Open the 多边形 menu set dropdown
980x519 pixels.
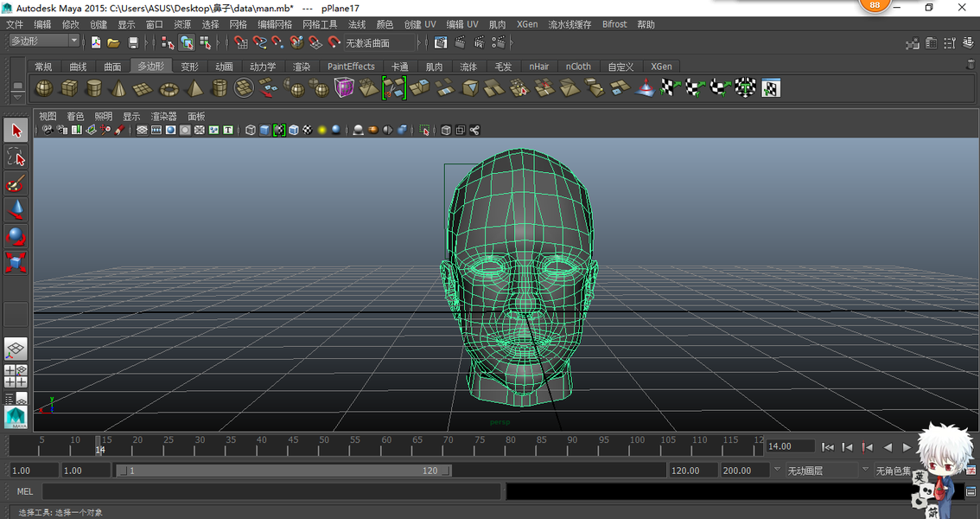(x=43, y=42)
